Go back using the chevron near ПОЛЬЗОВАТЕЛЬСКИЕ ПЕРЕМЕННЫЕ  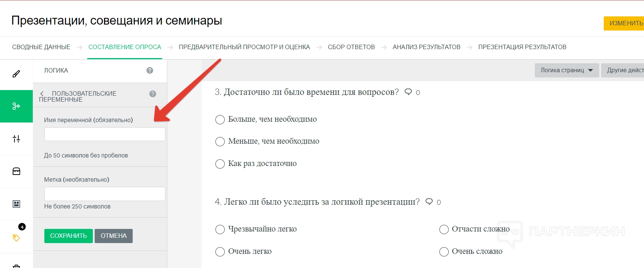(x=42, y=93)
